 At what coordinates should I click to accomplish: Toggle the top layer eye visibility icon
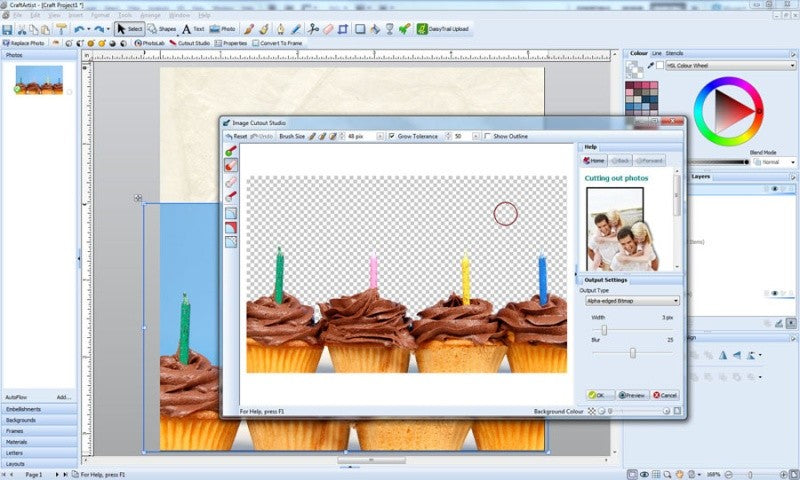click(x=774, y=189)
